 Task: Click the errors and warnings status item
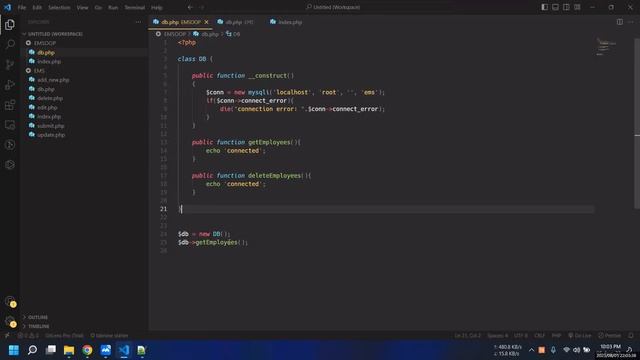click(28, 336)
